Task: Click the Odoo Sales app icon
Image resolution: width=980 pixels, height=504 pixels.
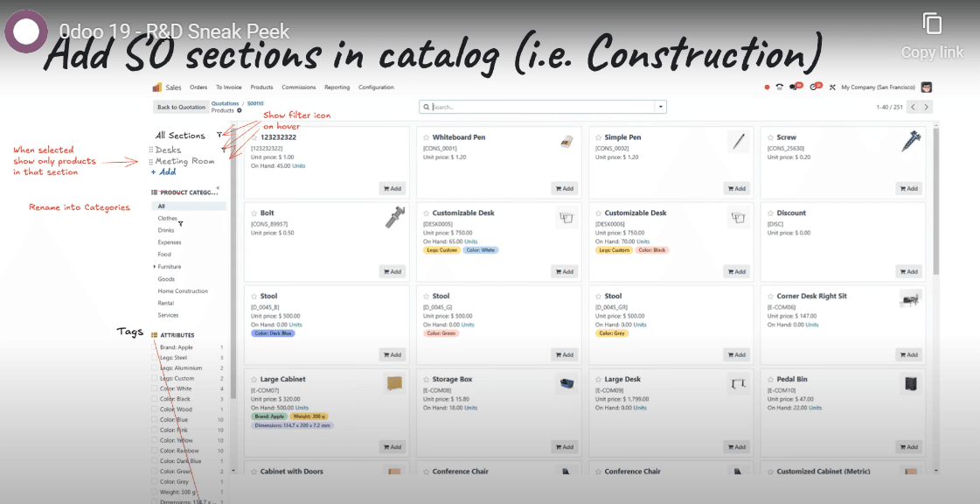Action: coord(157,87)
